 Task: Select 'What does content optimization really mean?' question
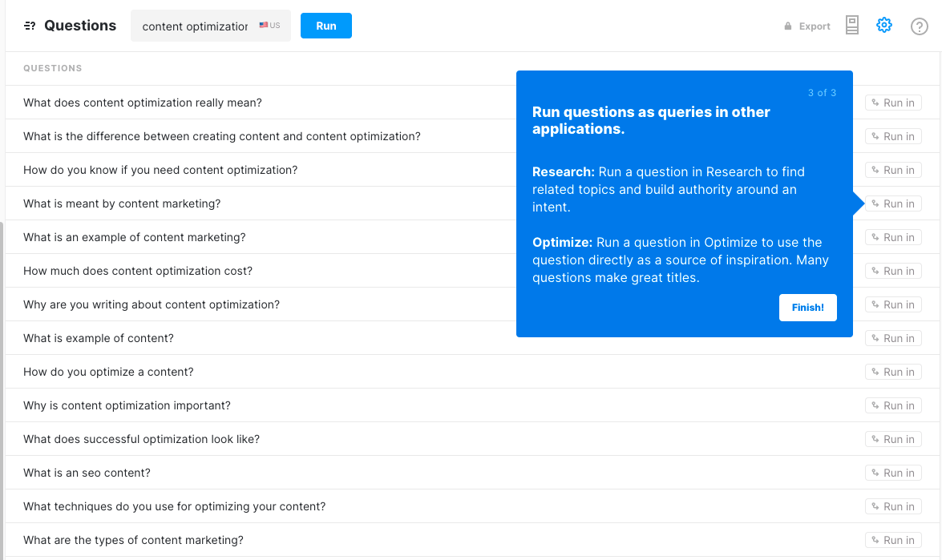143,103
